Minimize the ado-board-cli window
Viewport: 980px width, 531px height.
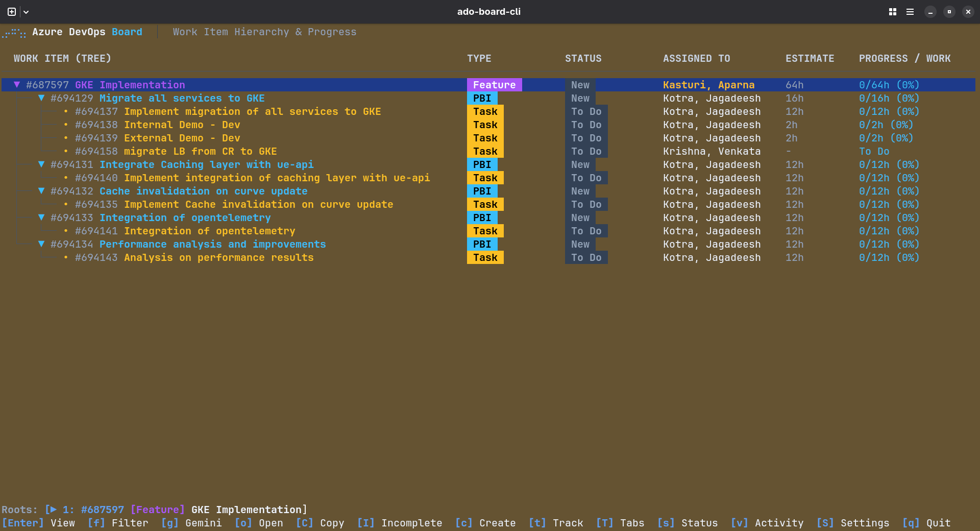coord(930,12)
